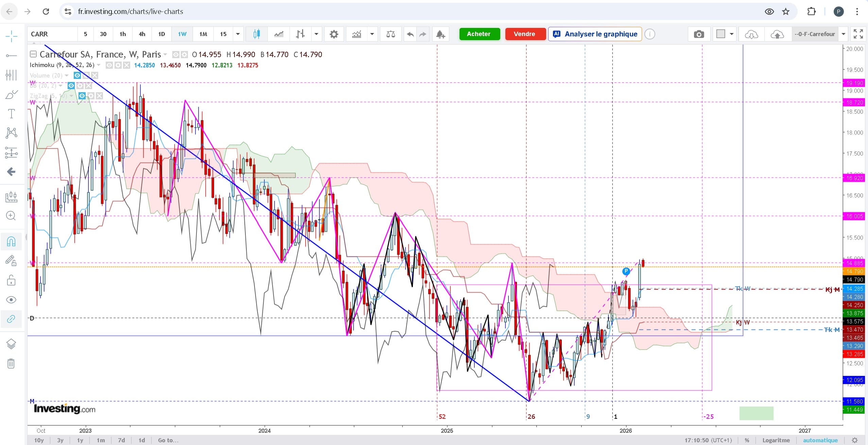This screenshot has width=868, height=445.
Task: Take a chart snapshot with camera icon
Action: pos(699,34)
